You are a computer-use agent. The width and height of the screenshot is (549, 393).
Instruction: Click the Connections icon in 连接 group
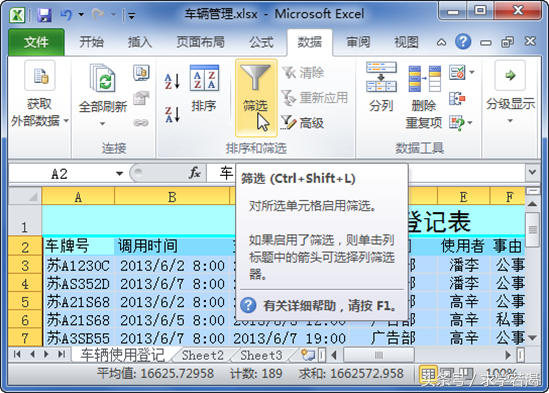click(141, 73)
